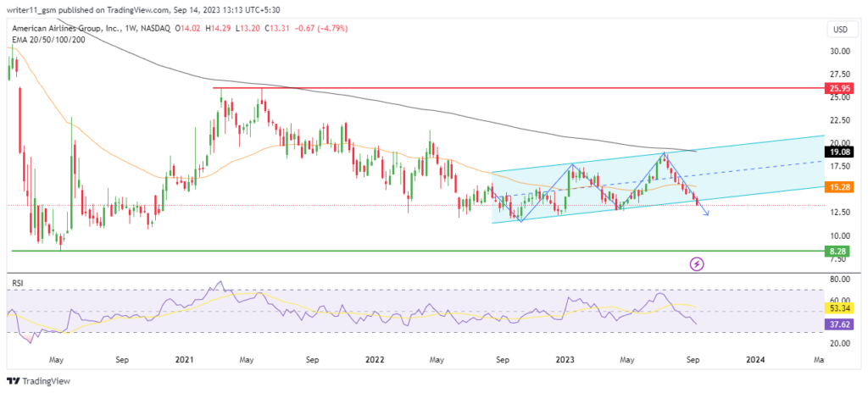Click the 12.50 price axis label

click(x=840, y=213)
